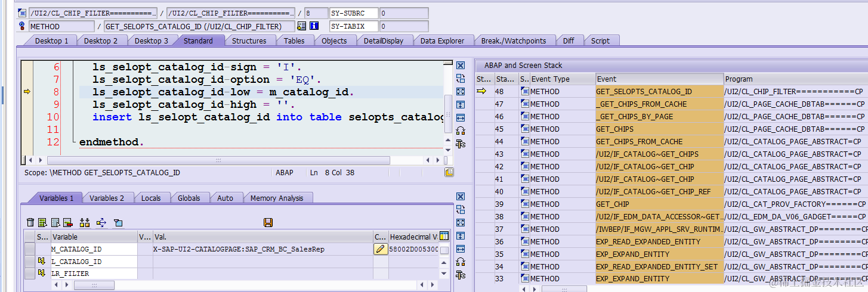This screenshot has width=868, height=292.
Task: Close the source code tool pane
Action: click(461, 65)
